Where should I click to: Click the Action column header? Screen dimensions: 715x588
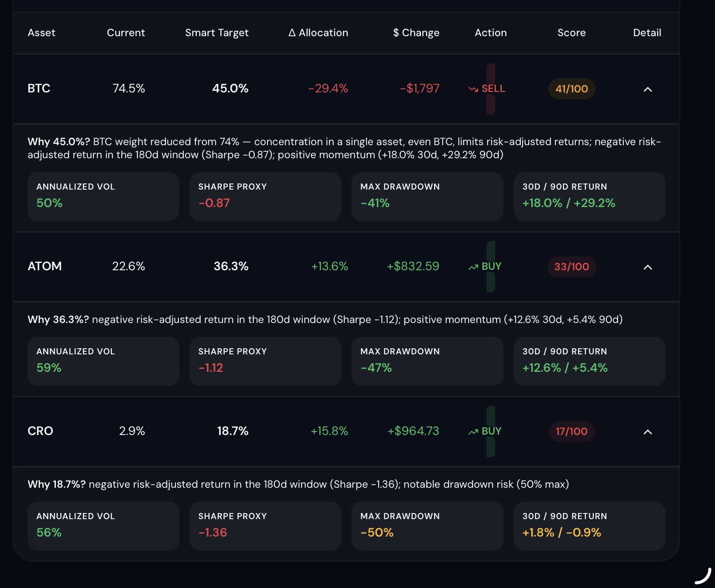pyautogui.click(x=491, y=33)
